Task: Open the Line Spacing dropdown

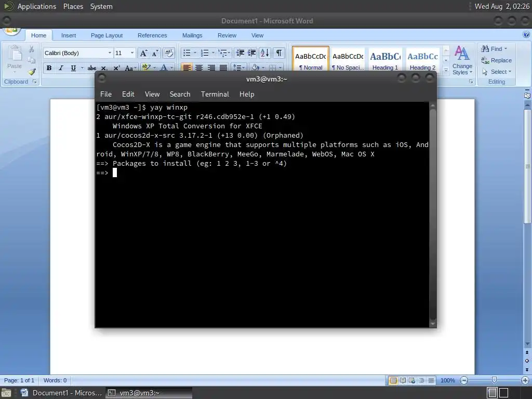Action: [238, 68]
